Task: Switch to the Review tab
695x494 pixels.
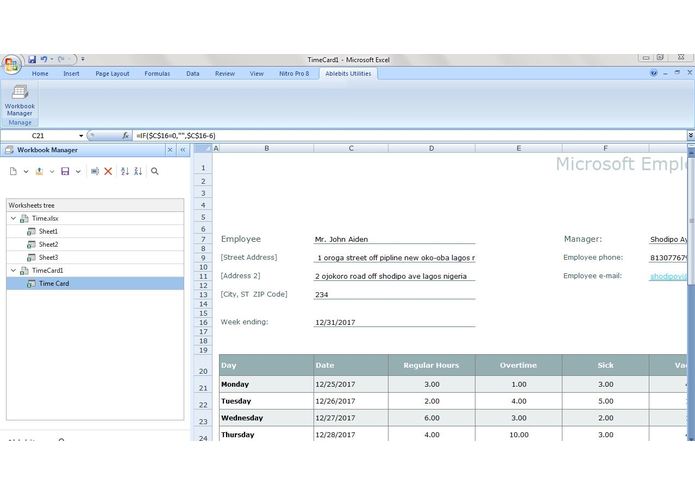Action: (x=225, y=74)
